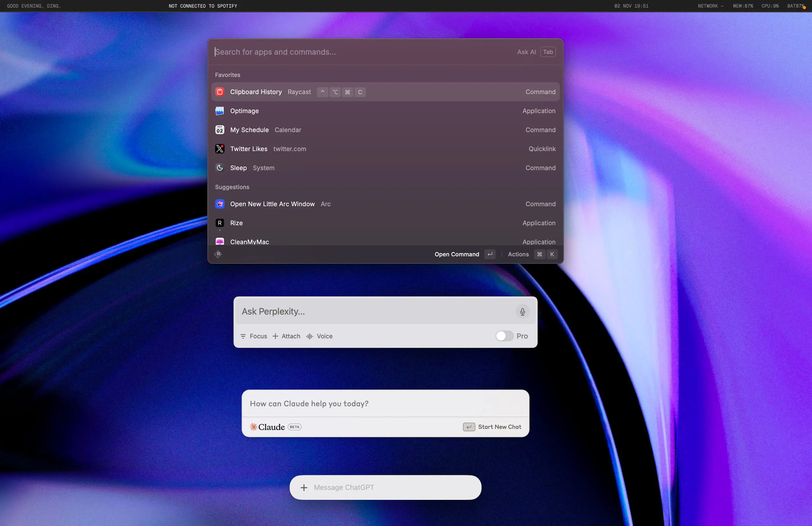Click the Quicklink type label
Viewport: 812px width, 526px height.
(542, 149)
